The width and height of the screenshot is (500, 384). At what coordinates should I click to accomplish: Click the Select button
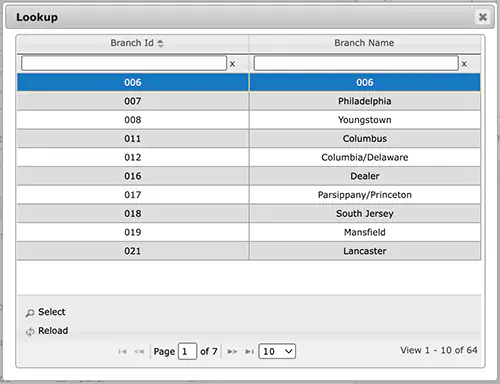(46, 312)
